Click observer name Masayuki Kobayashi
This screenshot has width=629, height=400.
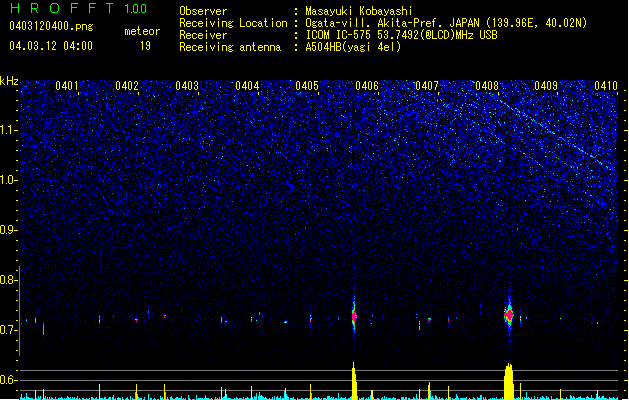[x=359, y=11]
